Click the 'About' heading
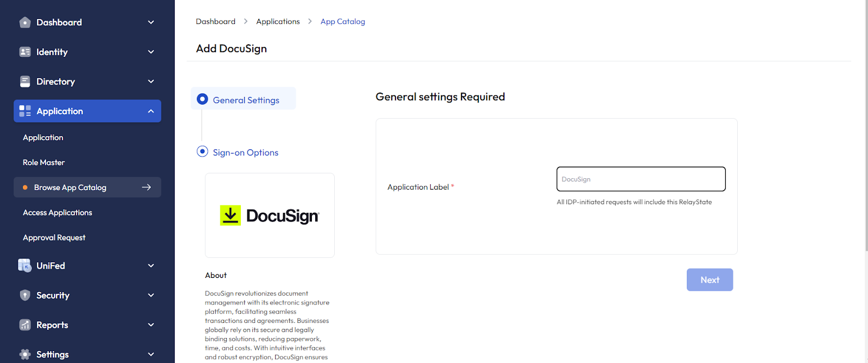This screenshot has height=363, width=868. (x=216, y=275)
